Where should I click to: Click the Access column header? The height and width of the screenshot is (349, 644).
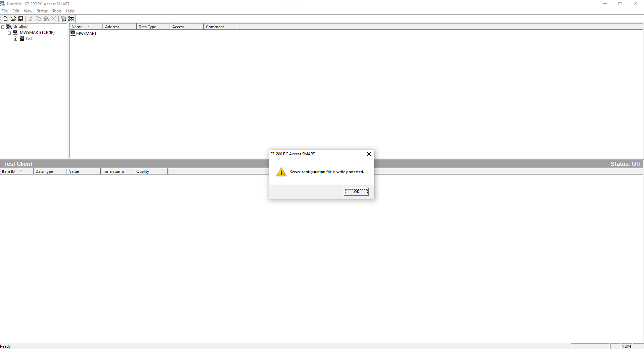tap(187, 27)
